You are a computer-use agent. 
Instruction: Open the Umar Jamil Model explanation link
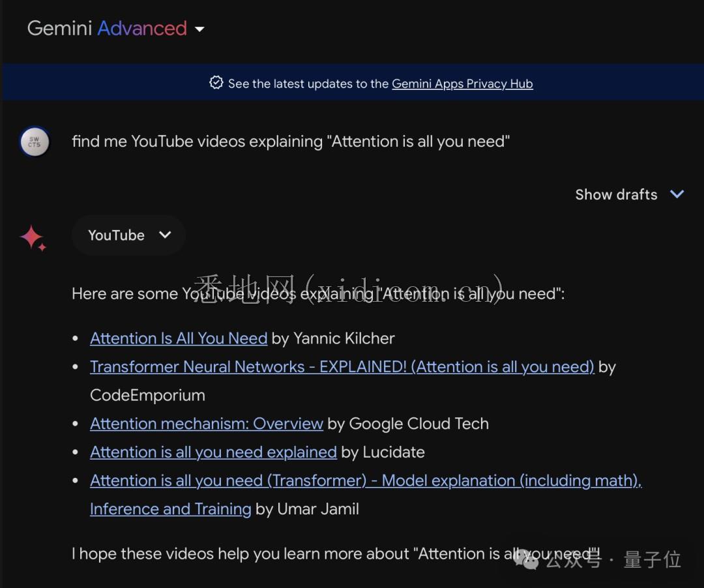(x=366, y=480)
